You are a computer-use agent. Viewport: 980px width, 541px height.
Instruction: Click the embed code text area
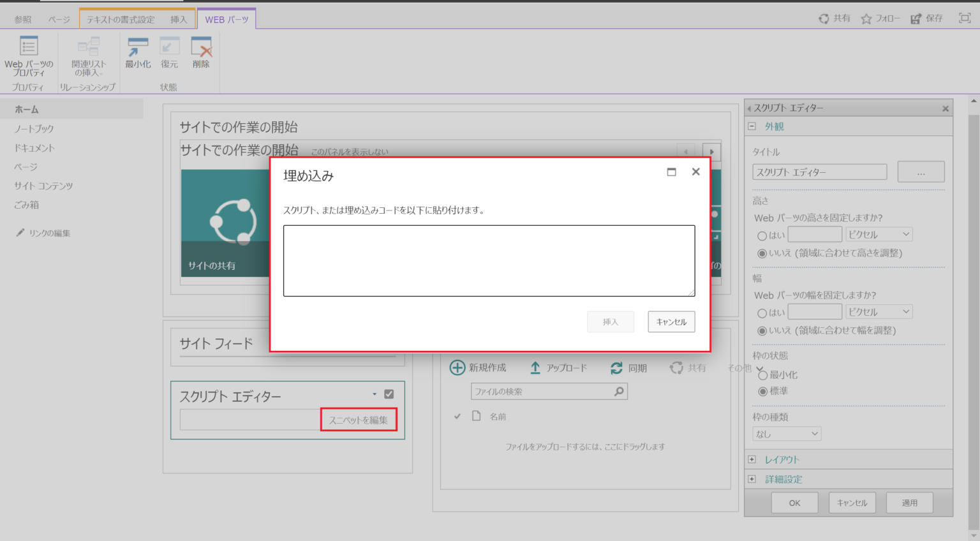[489, 260]
